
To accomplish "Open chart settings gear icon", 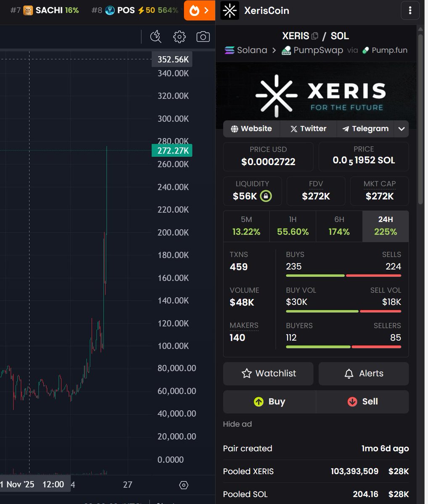I will point(180,37).
